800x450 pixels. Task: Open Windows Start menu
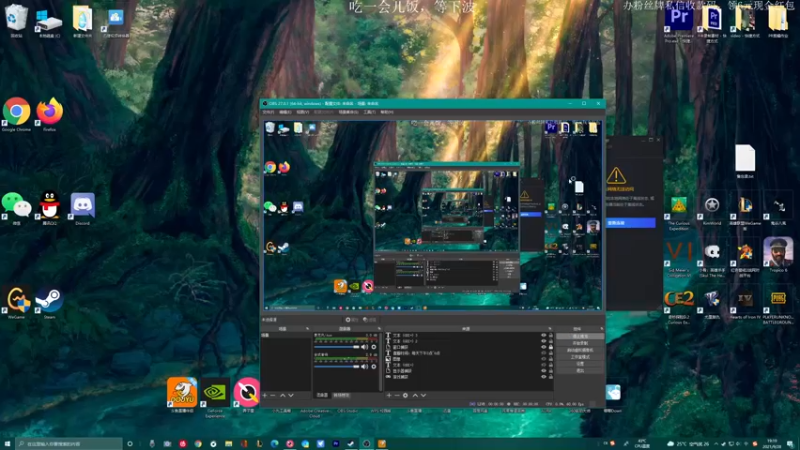tap(7, 444)
